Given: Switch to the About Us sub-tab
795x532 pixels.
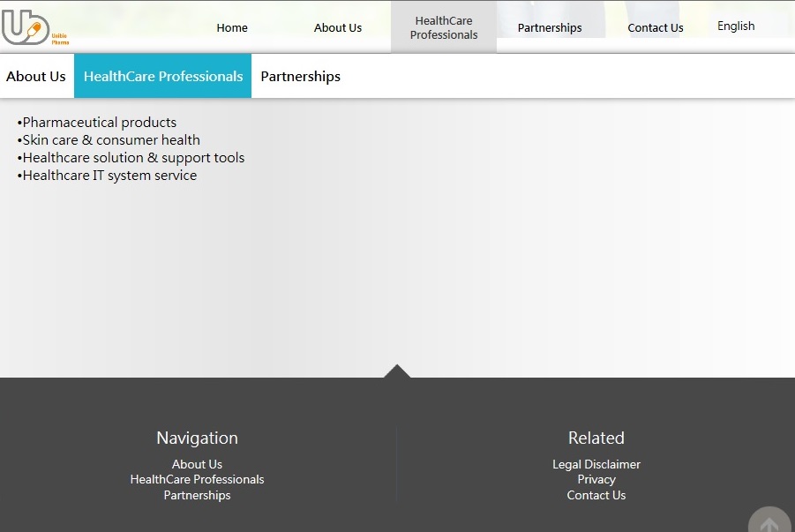Looking at the screenshot, I should 36,76.
